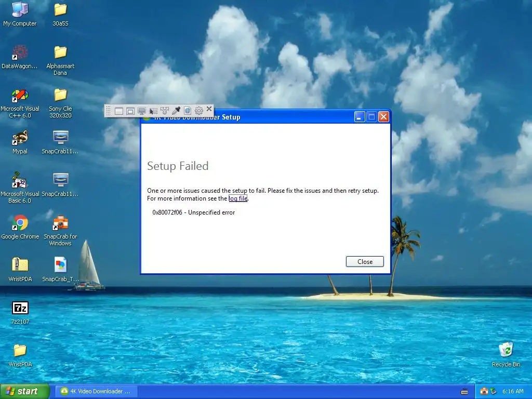The height and width of the screenshot is (399, 532).
Task: Click the green arrow safely remove hardware tray icon
Action: pyautogui.click(x=494, y=391)
